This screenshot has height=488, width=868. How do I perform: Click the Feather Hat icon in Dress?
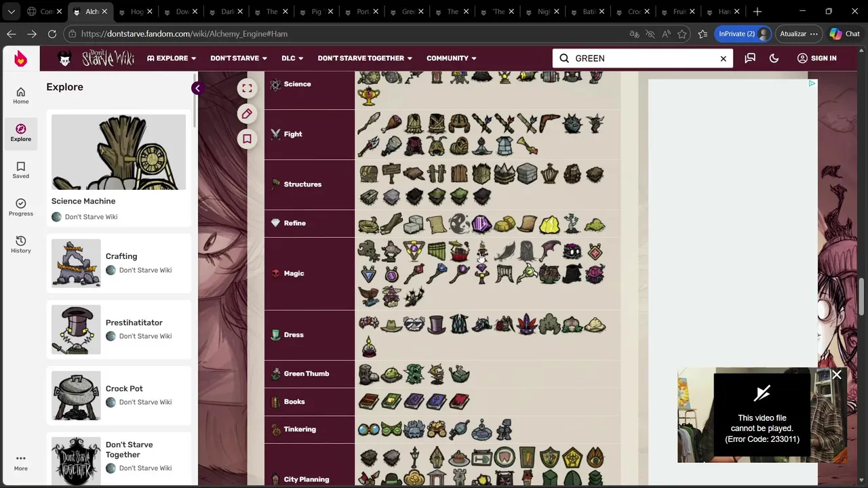coord(527,324)
